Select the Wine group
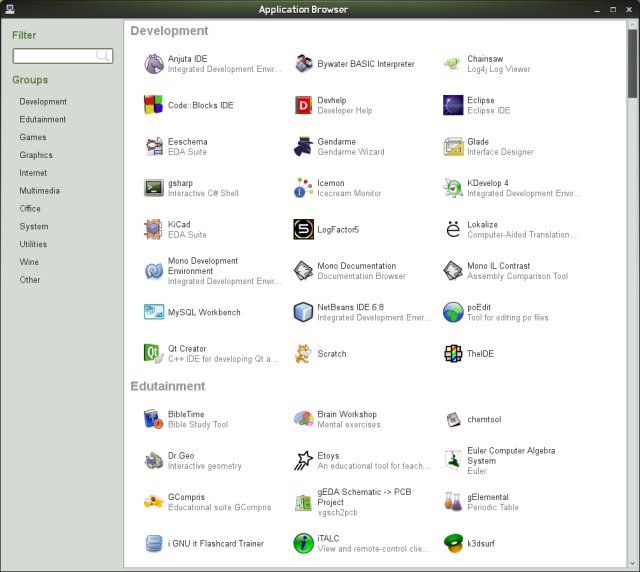The height and width of the screenshot is (572, 640). pyautogui.click(x=29, y=262)
